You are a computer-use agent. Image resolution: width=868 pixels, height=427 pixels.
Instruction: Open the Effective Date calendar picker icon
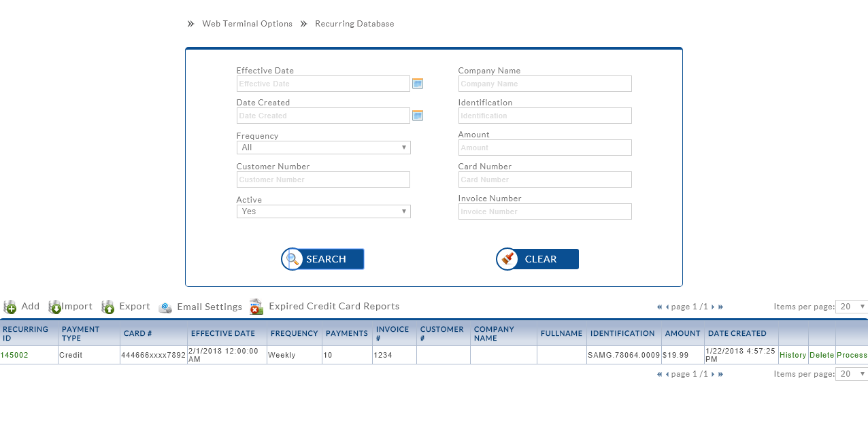pyautogui.click(x=418, y=84)
